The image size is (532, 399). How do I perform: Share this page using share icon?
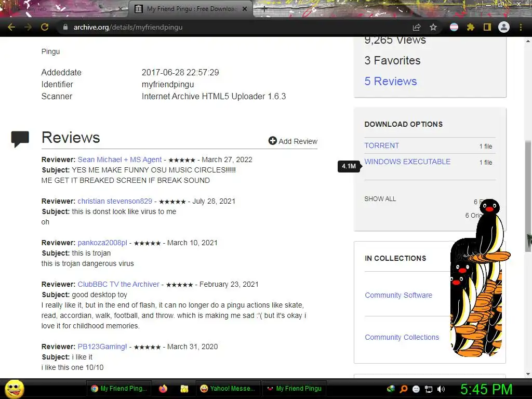click(x=417, y=27)
